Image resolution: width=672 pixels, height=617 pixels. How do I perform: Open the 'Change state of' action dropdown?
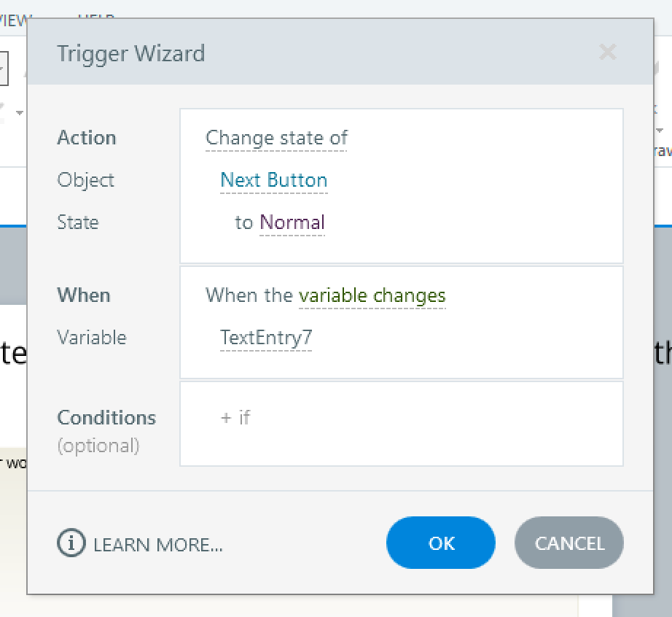click(277, 138)
